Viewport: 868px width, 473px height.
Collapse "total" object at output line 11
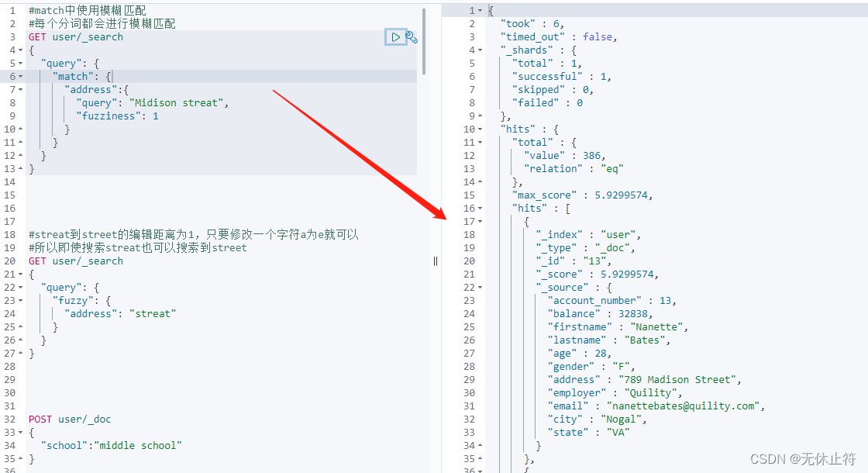480,143
